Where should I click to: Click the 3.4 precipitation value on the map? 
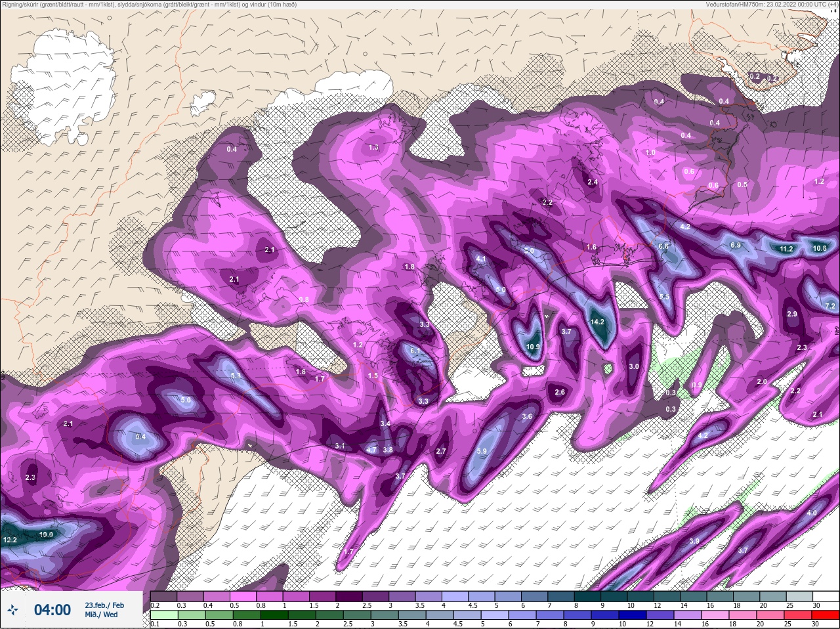click(x=385, y=423)
